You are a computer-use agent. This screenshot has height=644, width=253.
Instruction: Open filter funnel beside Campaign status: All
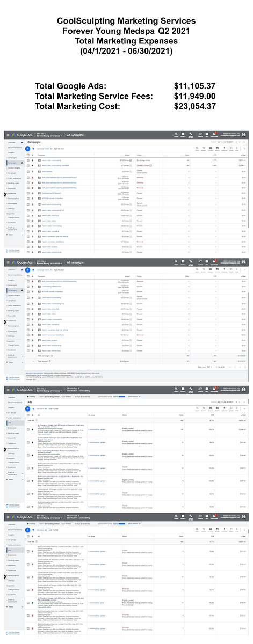coord(33,148)
